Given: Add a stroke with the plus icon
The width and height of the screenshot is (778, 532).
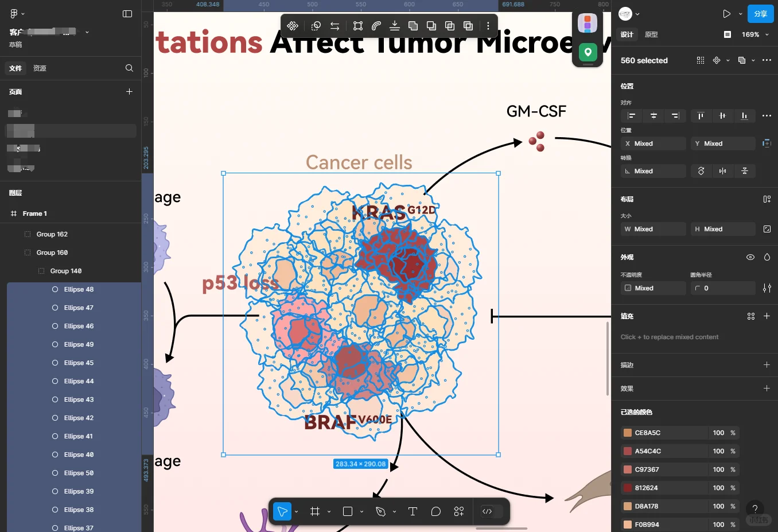Looking at the screenshot, I should [x=767, y=365].
